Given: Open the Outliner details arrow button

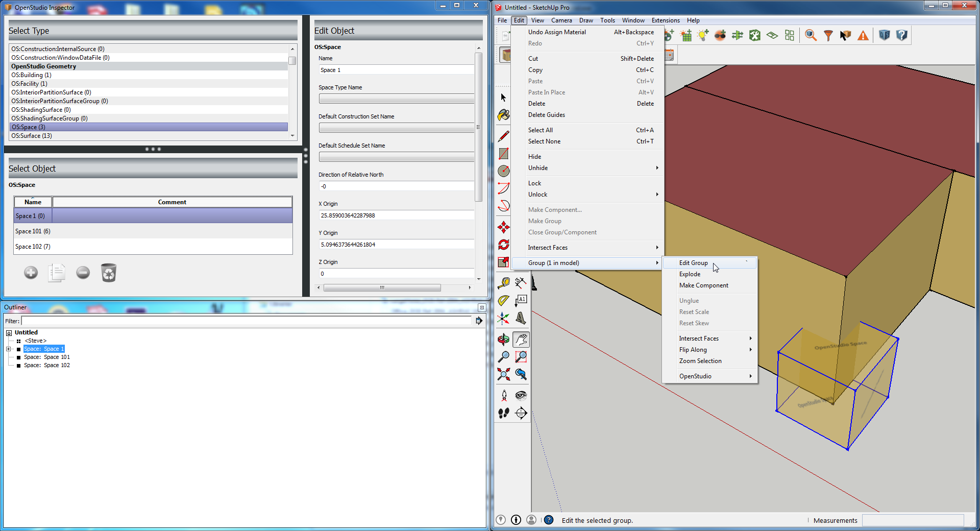Looking at the screenshot, I should click(x=479, y=321).
